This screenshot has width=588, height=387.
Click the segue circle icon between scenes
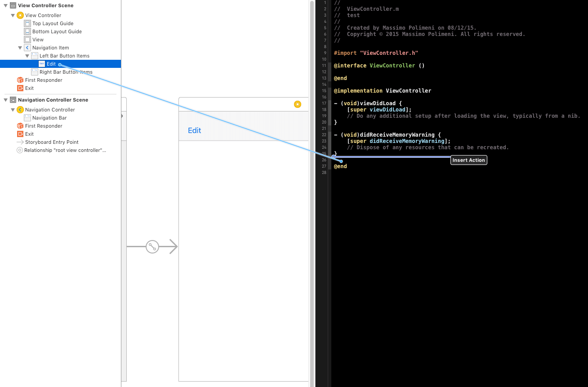(x=152, y=246)
